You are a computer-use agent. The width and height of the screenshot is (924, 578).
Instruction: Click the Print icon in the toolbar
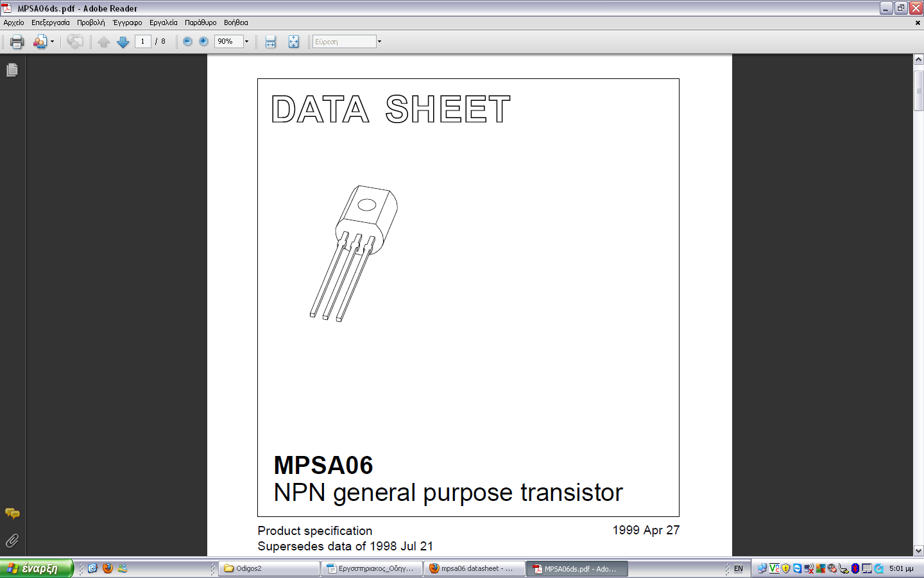coord(17,42)
